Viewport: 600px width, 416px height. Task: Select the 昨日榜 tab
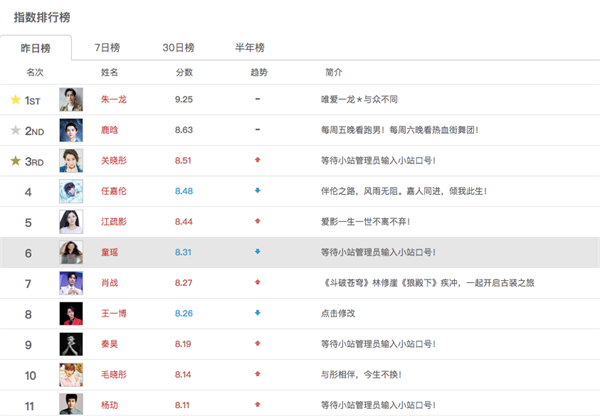coord(38,48)
